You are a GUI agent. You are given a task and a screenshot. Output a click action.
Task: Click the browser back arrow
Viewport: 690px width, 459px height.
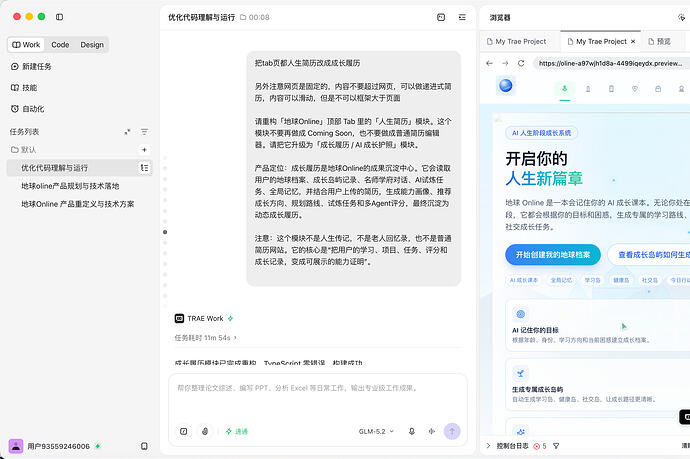[x=489, y=63]
